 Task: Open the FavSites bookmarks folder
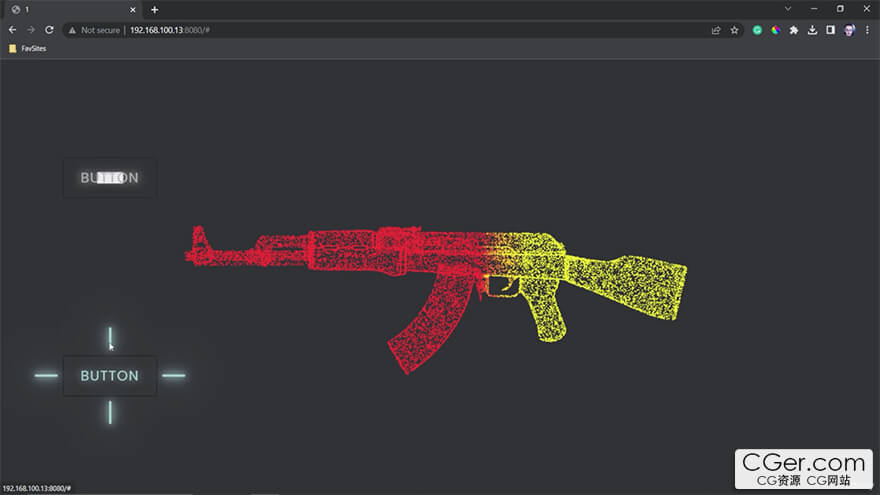click(x=28, y=49)
